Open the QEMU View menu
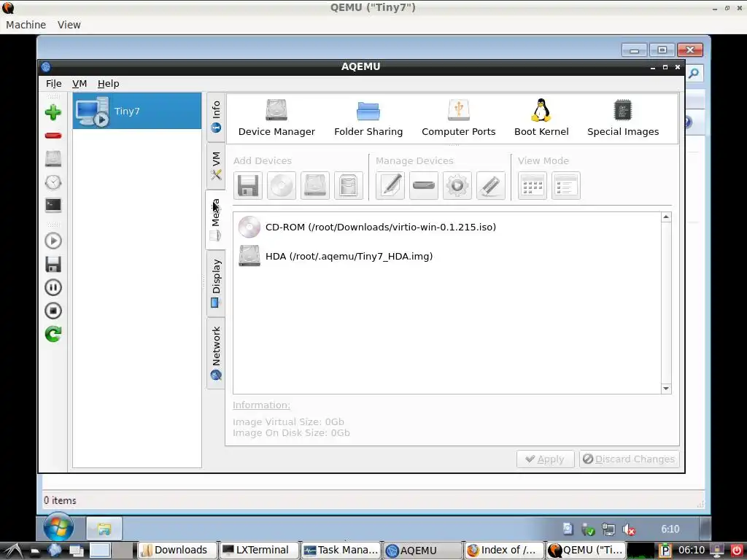Image resolution: width=747 pixels, height=560 pixels. (x=69, y=25)
